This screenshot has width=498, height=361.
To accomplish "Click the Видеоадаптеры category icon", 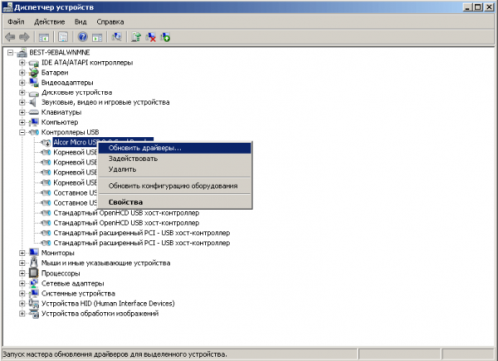I will (x=34, y=82).
